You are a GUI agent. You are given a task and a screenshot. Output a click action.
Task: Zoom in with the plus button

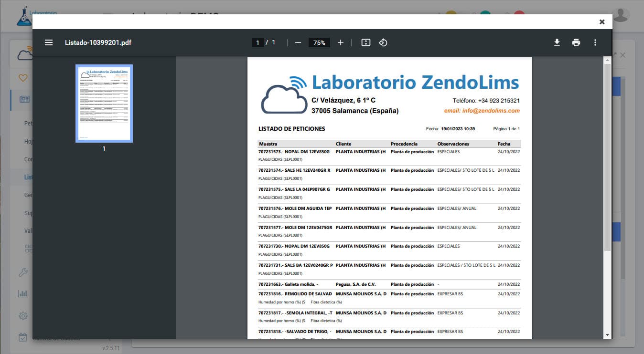[x=341, y=42]
